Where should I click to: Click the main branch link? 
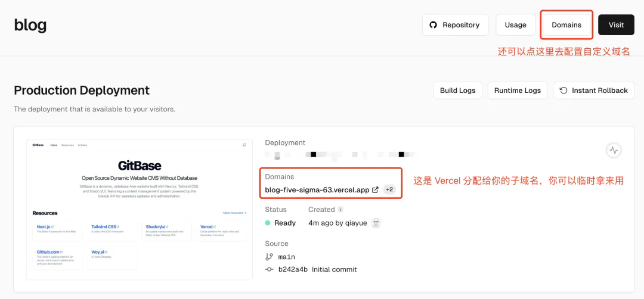287,257
